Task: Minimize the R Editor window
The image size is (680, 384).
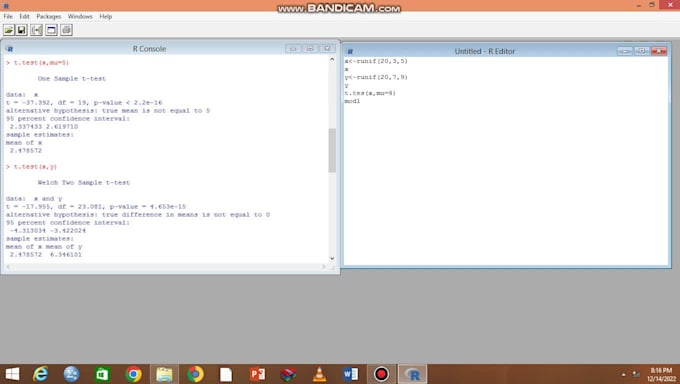Action: pos(625,51)
